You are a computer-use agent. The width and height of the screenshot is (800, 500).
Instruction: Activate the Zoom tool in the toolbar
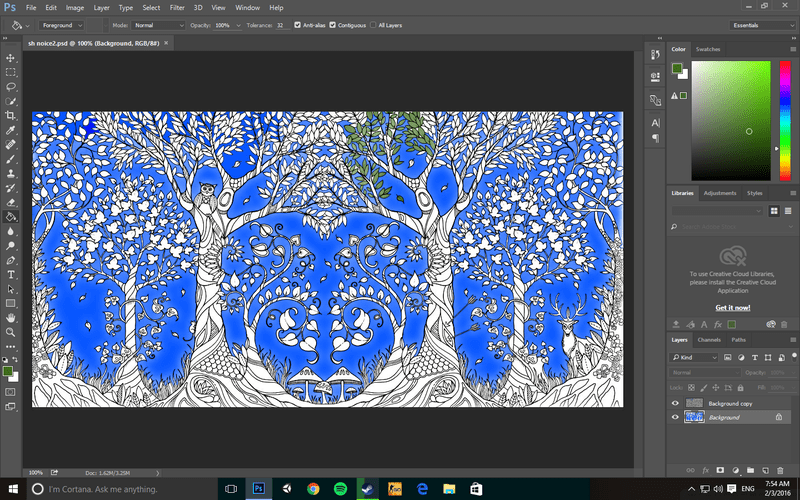pyautogui.click(x=11, y=332)
